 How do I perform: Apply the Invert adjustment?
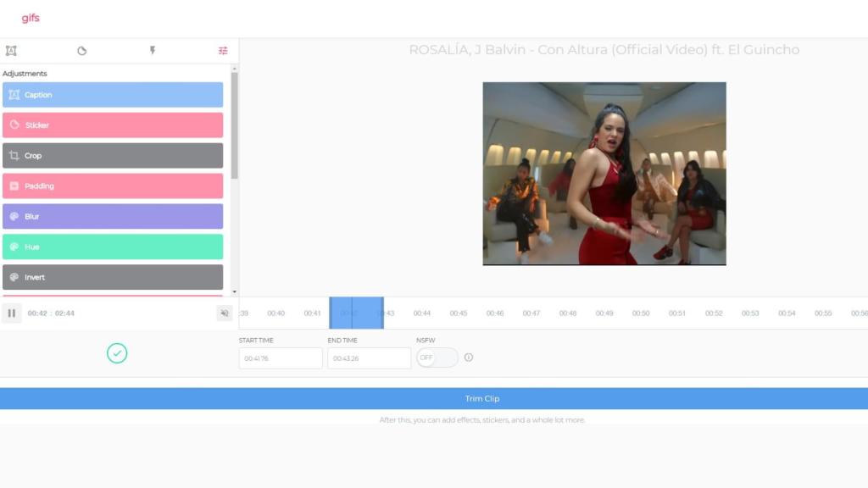113,277
